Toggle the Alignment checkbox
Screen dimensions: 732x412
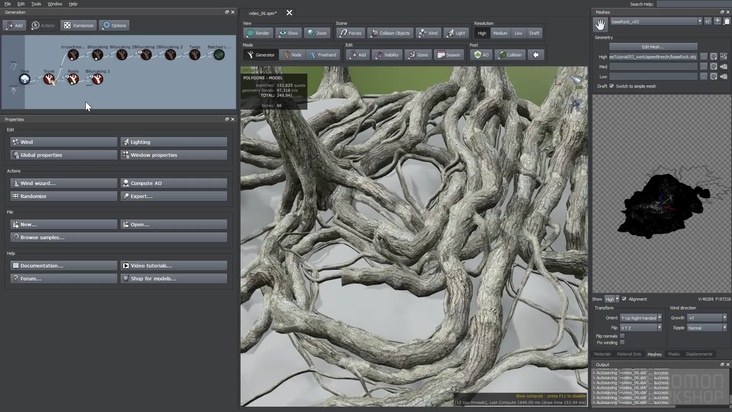coord(624,298)
